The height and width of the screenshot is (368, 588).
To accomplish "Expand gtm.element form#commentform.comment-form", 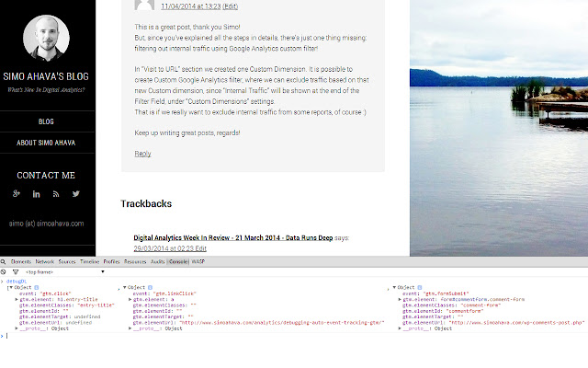I will [x=400, y=299].
